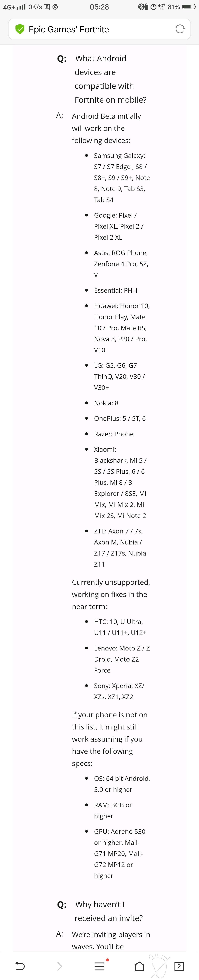Tap the 'Why haven't I received an invite?' question

coord(109,911)
